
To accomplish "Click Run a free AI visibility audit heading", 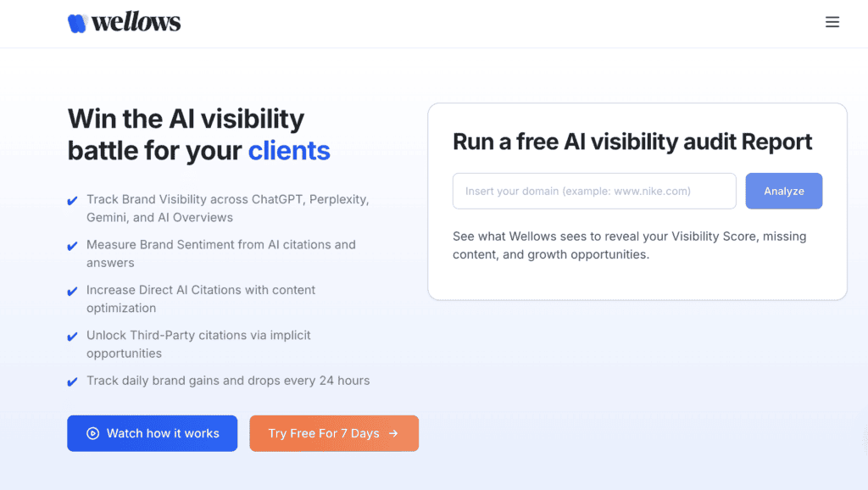I will tap(632, 142).
